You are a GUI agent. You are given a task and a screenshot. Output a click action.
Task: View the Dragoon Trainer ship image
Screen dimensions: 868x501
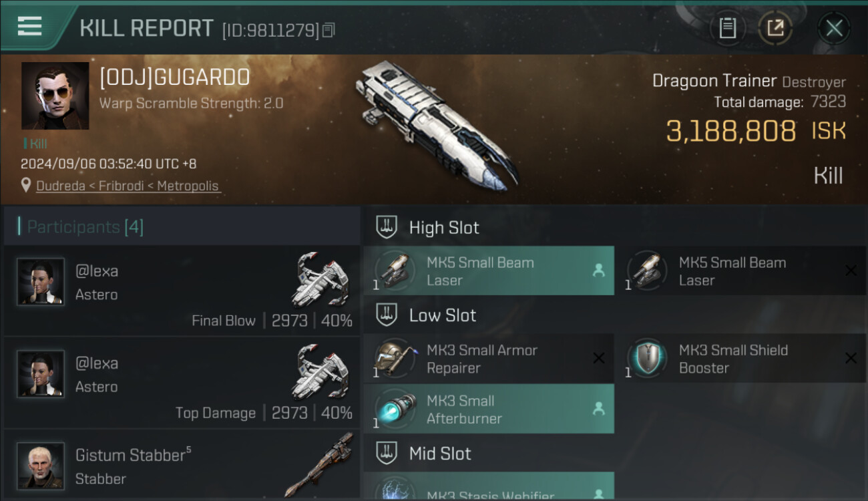point(436,124)
